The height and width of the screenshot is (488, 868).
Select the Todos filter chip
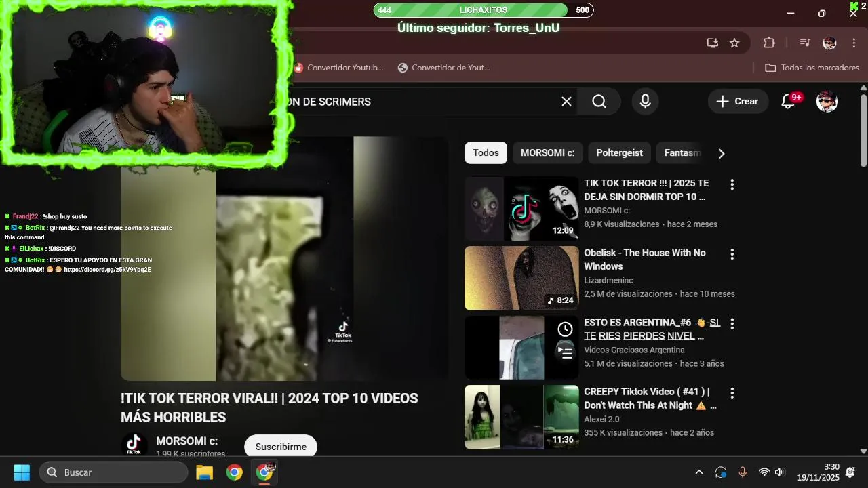click(x=486, y=153)
